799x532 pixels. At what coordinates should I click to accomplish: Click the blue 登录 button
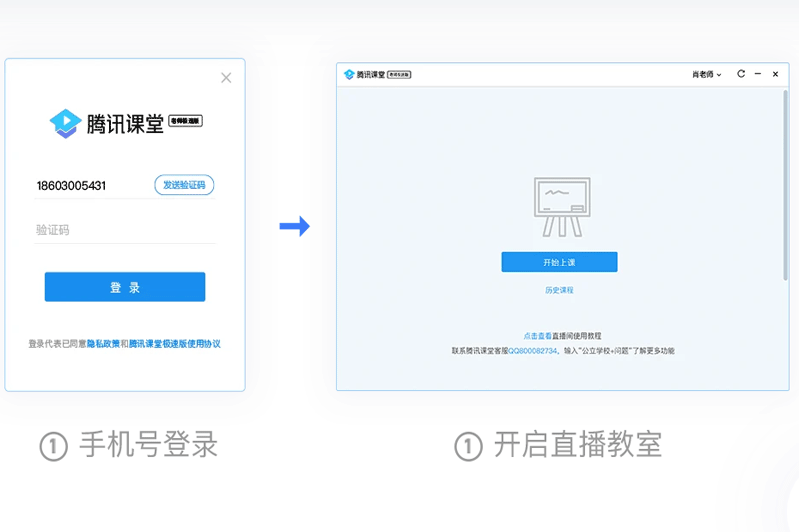125,287
